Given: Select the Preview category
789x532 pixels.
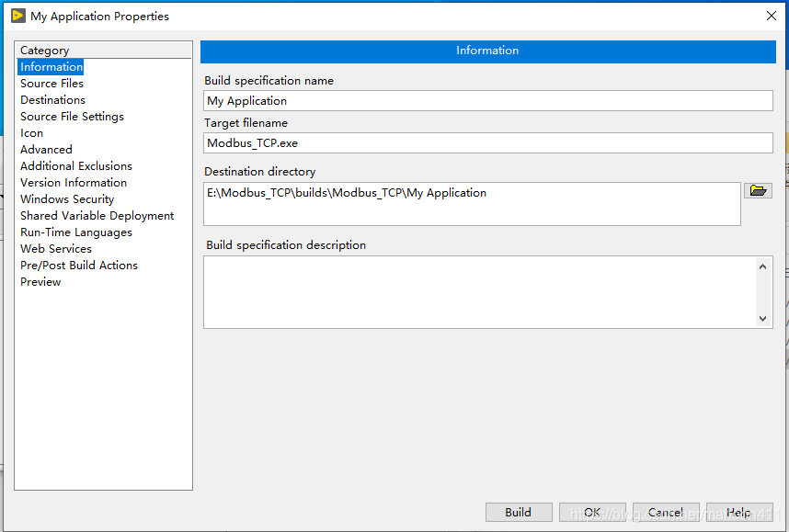Looking at the screenshot, I should point(40,282).
